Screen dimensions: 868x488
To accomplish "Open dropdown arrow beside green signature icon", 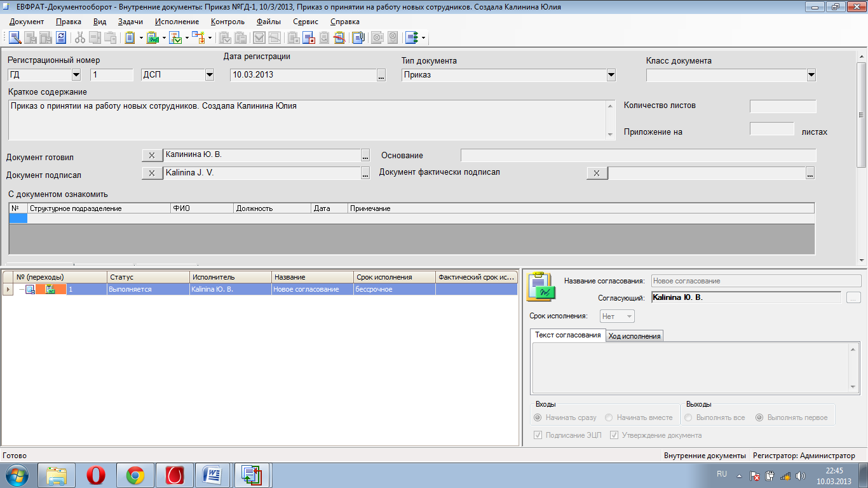I will pyautogui.click(x=164, y=37).
